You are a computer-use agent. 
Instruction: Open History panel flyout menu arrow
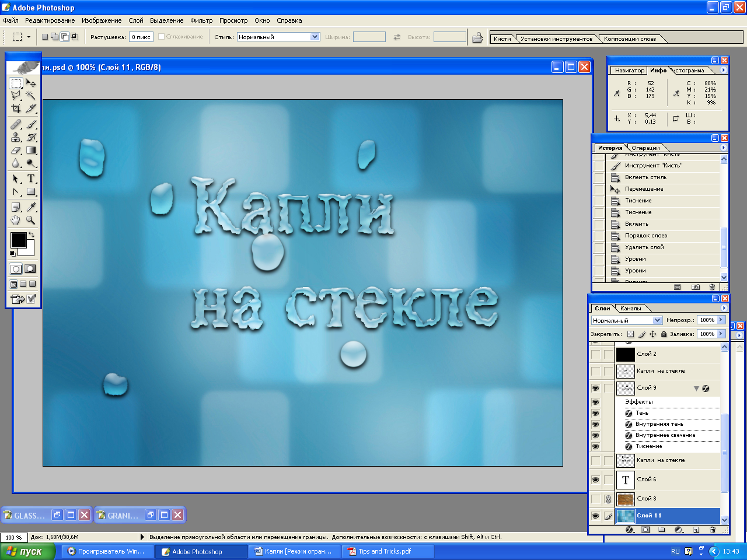[x=724, y=148]
